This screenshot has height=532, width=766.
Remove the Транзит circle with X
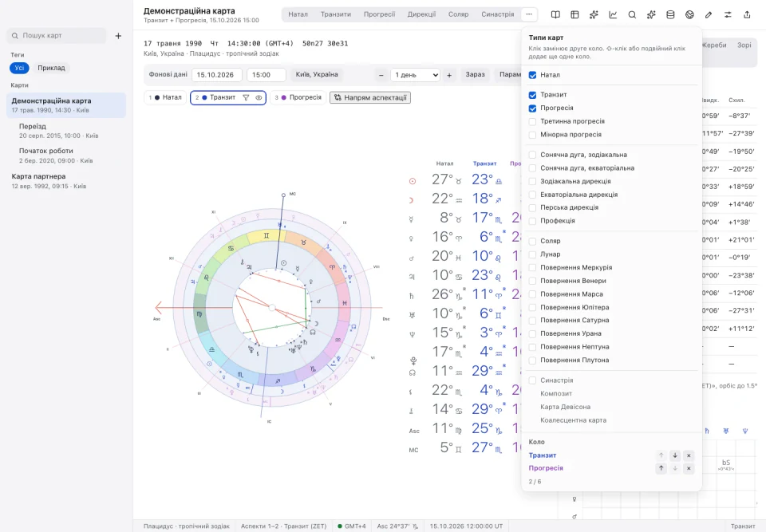coord(689,455)
